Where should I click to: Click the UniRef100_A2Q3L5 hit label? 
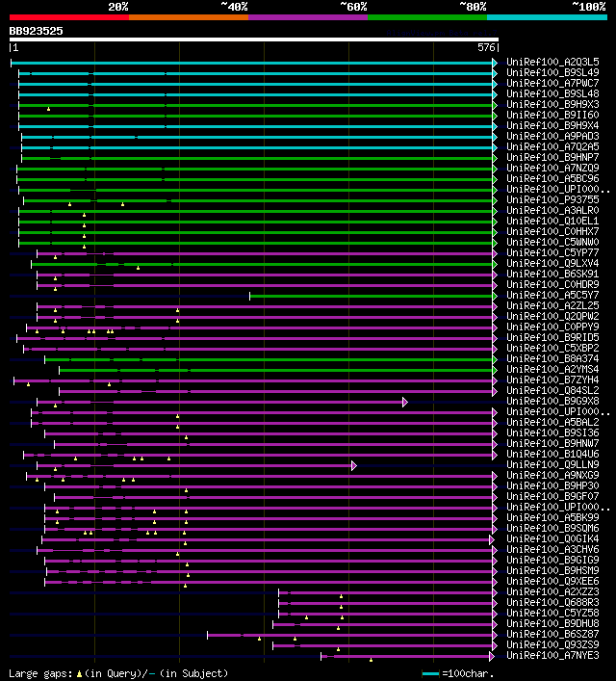point(552,62)
